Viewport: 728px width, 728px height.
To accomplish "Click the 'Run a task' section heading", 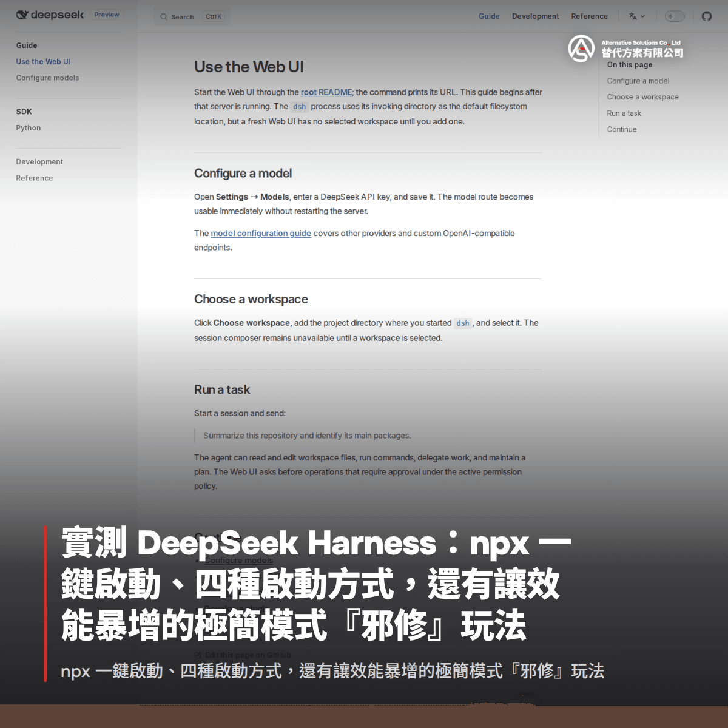I will [x=222, y=389].
